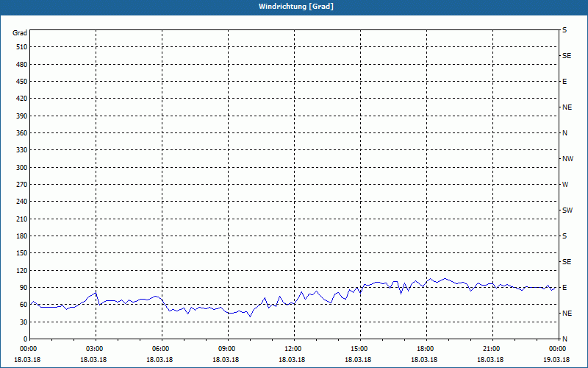Screen dimensions: 588x368
Task: Click the 510 value on the y-axis
Action: tap(22, 47)
